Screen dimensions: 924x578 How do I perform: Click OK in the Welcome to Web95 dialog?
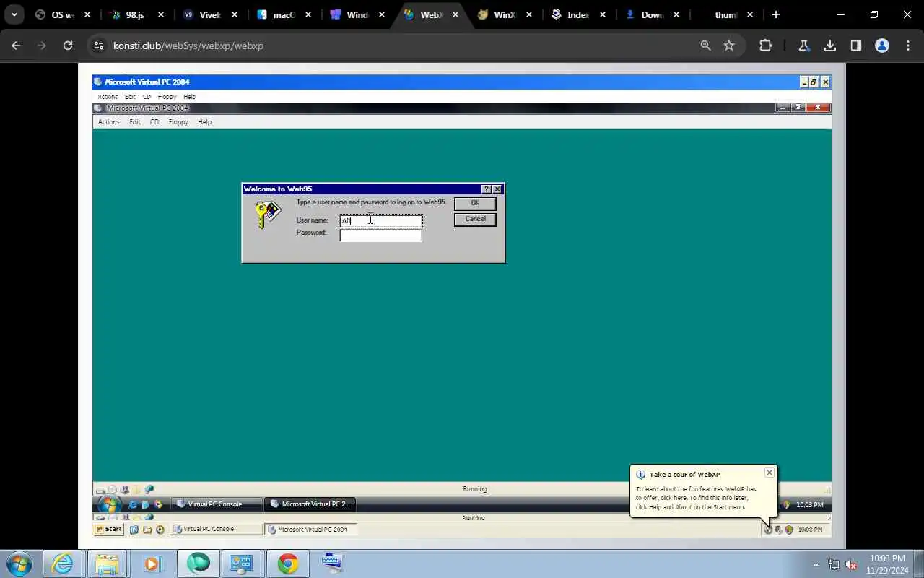coord(475,203)
